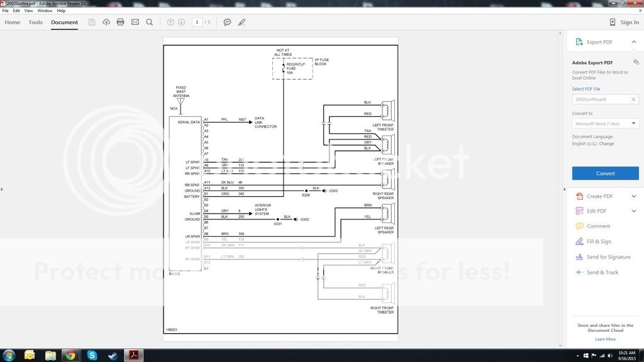Go to next page arrow
The height and width of the screenshot is (362, 644).
click(x=181, y=22)
